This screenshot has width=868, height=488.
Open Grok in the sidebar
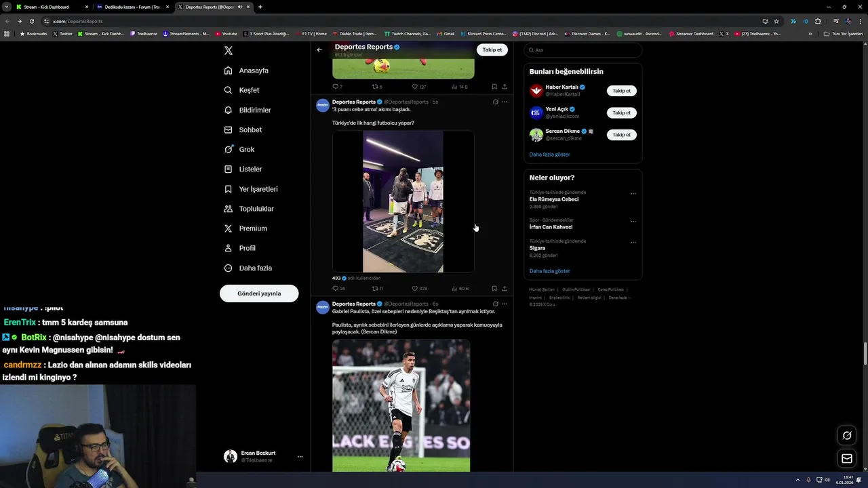tap(239, 149)
